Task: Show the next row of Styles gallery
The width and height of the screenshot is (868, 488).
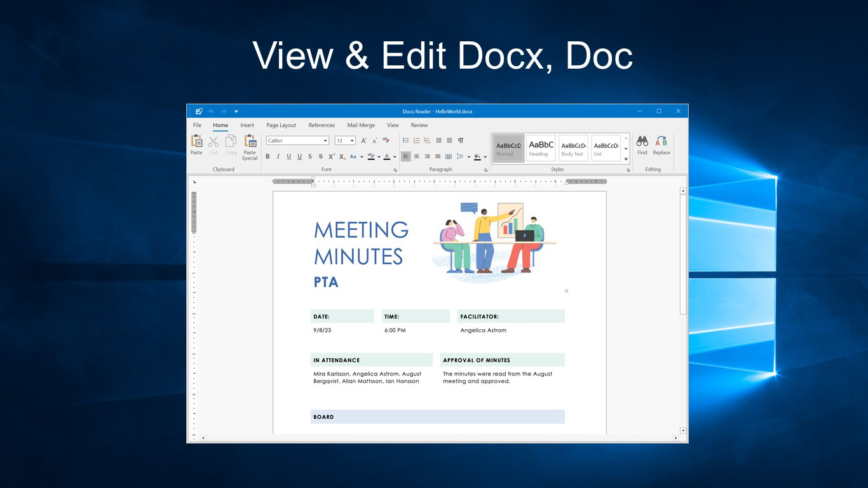Action: [626, 149]
